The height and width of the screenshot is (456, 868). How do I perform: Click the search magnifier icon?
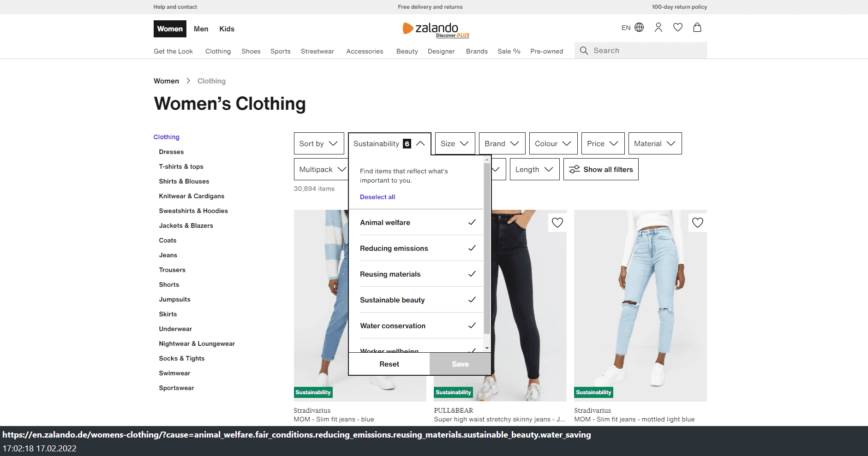pyautogui.click(x=584, y=51)
